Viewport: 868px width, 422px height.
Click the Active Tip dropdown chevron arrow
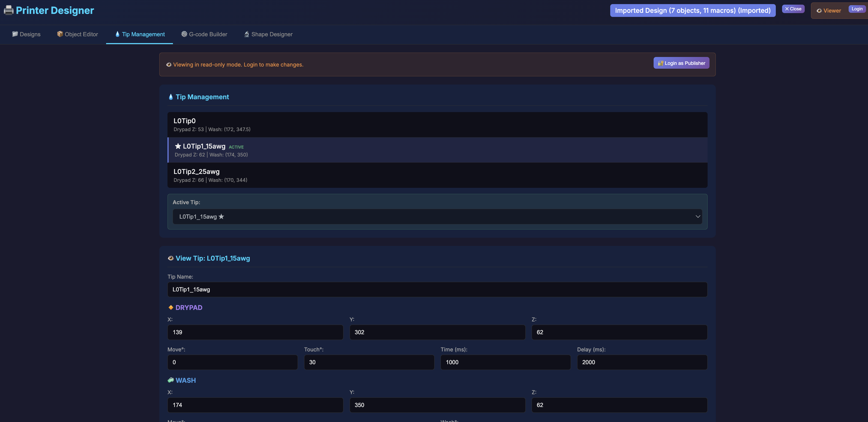click(698, 216)
